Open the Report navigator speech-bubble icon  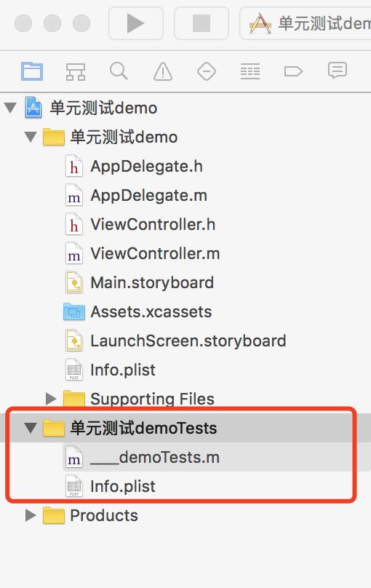(338, 71)
